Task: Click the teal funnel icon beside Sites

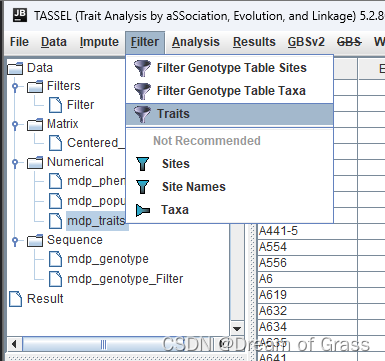Action: tap(143, 164)
